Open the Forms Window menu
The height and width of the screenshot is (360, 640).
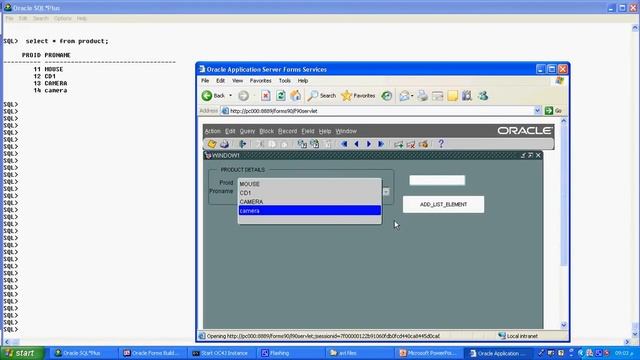click(346, 131)
